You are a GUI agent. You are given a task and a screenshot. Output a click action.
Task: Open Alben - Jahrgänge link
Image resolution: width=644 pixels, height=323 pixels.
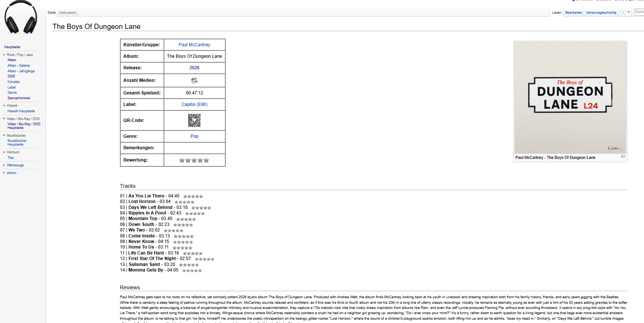21,71
